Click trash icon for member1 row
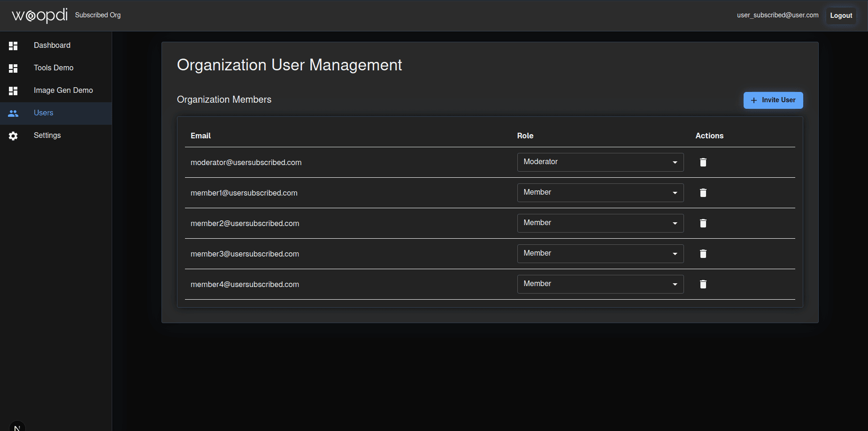The image size is (868, 431). click(703, 193)
